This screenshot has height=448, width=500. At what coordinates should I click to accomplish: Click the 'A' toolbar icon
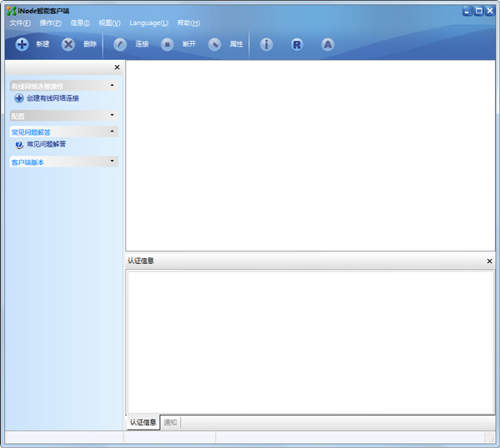click(x=327, y=44)
